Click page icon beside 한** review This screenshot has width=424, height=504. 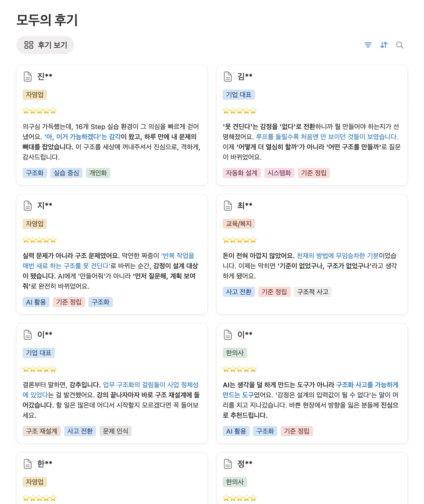pyautogui.click(x=28, y=464)
